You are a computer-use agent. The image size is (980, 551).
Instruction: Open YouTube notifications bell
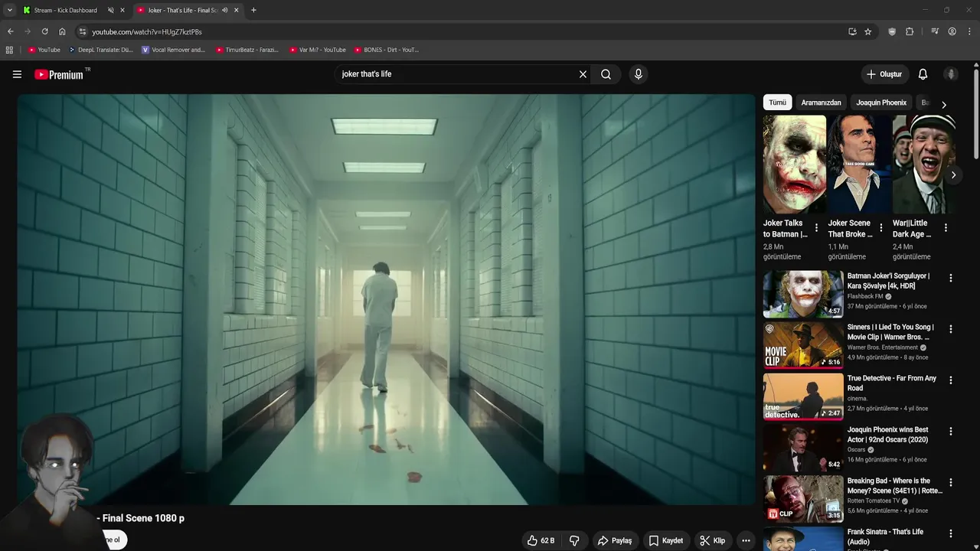point(923,74)
